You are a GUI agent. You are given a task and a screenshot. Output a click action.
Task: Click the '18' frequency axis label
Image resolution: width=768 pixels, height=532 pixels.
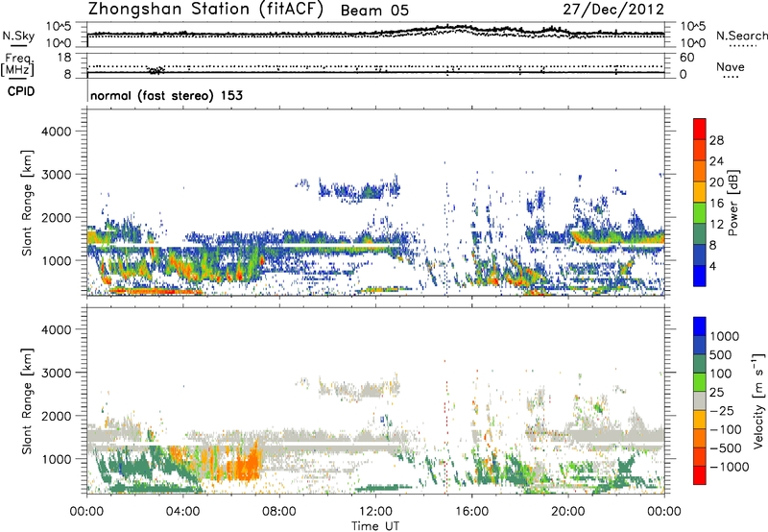[x=64, y=58]
